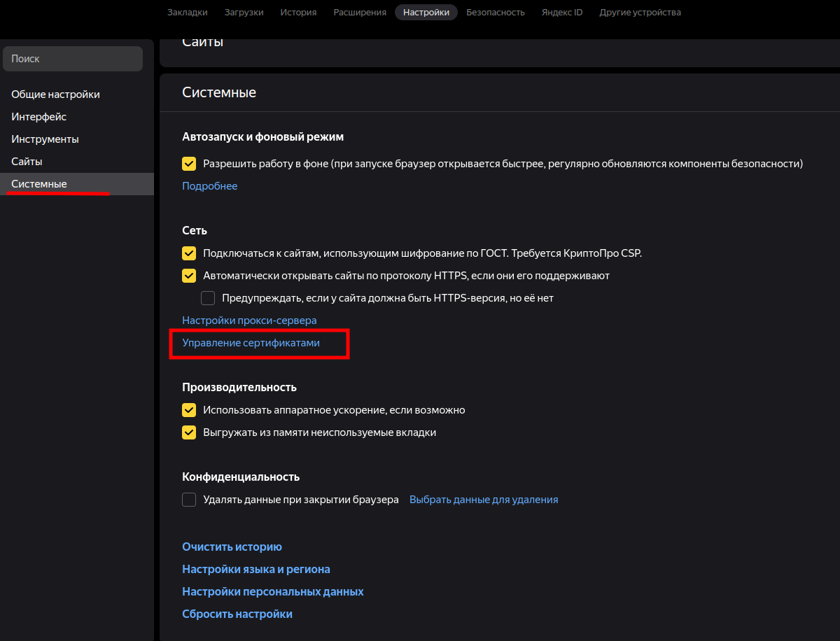This screenshot has height=641, width=840.
Task: Open the История tab
Action: coord(298,12)
